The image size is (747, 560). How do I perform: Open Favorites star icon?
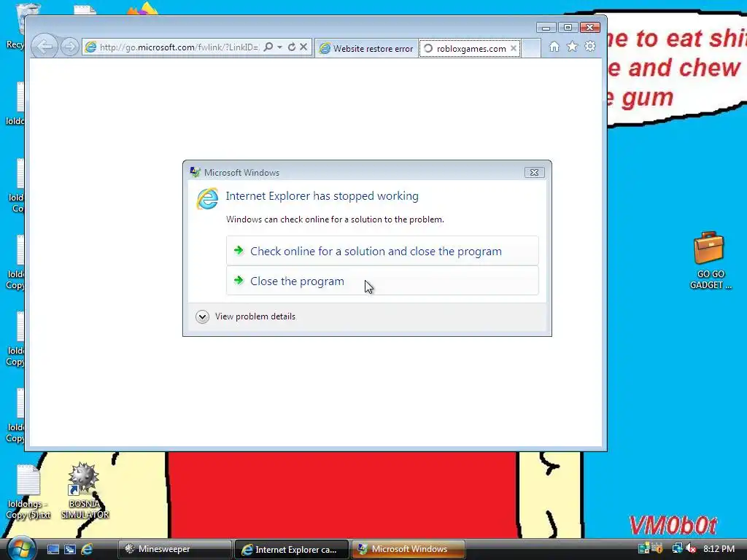tap(572, 46)
